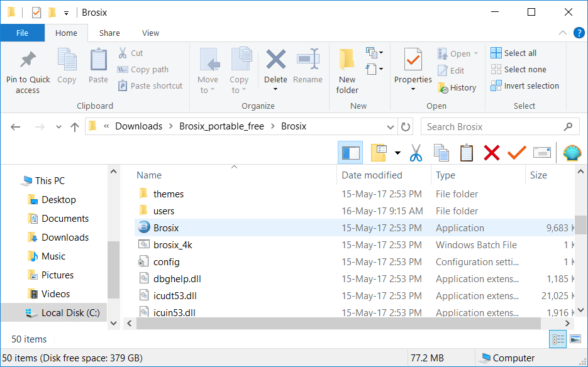Select Downloads in navigation pane
Viewport: 588px width, 367px height.
(65, 238)
